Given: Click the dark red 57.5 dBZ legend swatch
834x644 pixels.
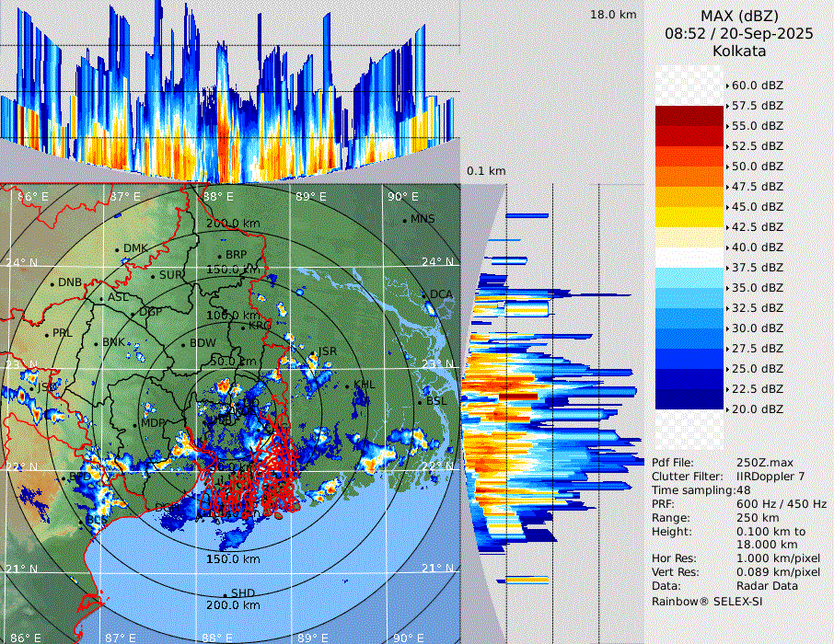Looking at the screenshot, I should [689, 116].
